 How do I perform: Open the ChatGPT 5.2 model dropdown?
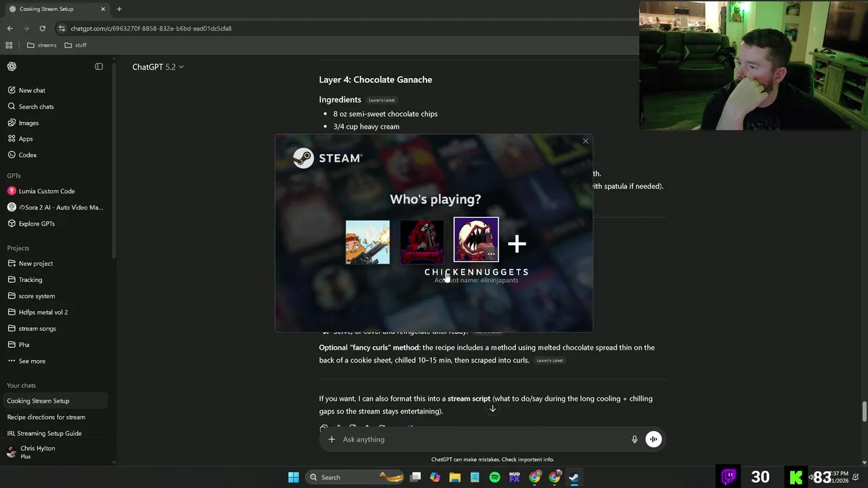point(158,66)
